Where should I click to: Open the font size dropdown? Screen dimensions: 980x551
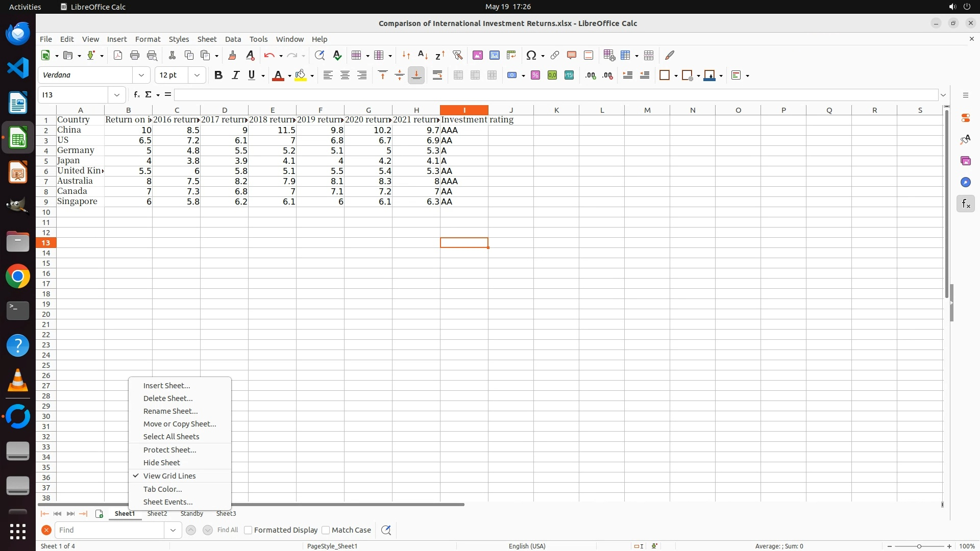coord(197,76)
